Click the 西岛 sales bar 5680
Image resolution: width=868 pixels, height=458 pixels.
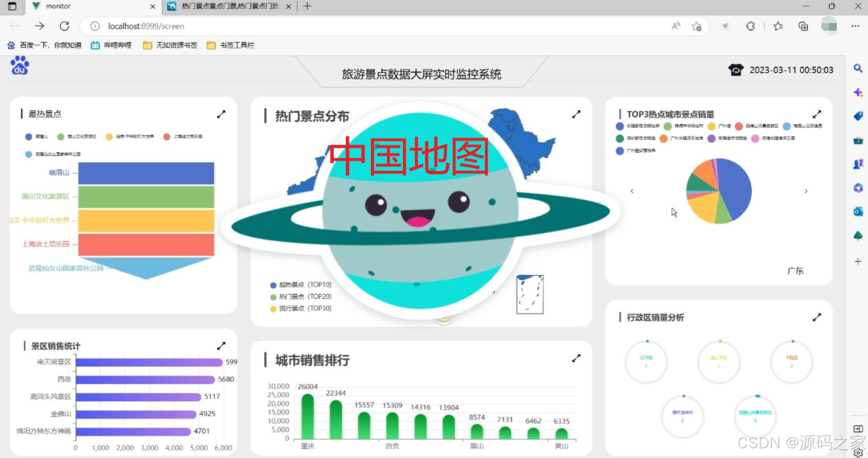coord(145,380)
